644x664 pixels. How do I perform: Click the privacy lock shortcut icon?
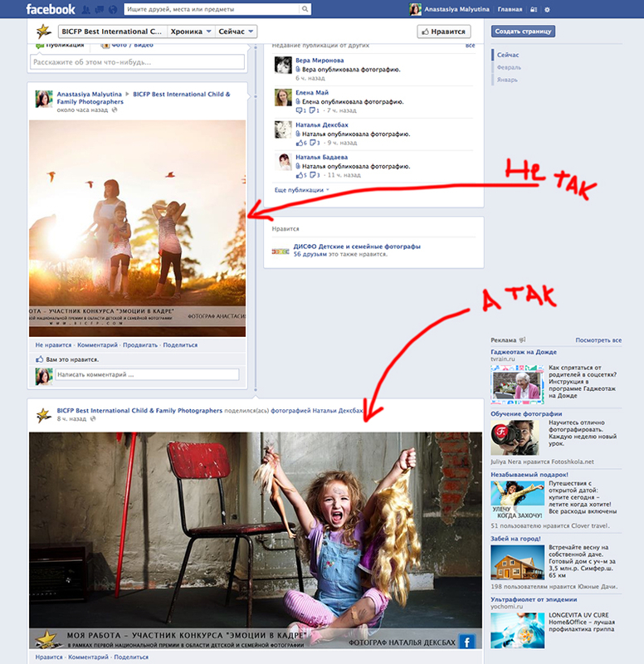(532, 10)
